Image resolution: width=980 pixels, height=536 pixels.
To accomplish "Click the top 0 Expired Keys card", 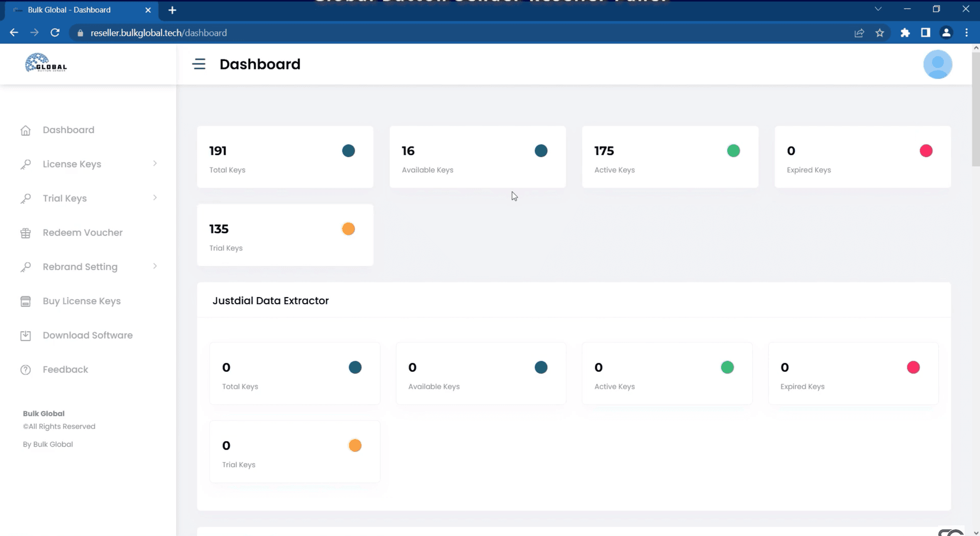I will 863,157.
